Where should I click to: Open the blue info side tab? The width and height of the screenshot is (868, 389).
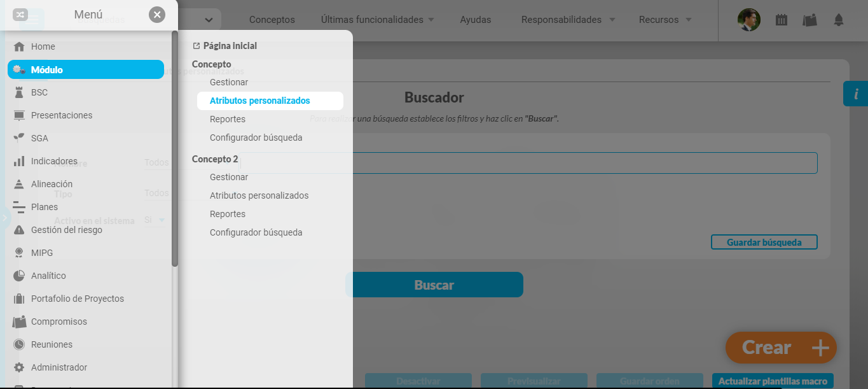pyautogui.click(x=855, y=94)
